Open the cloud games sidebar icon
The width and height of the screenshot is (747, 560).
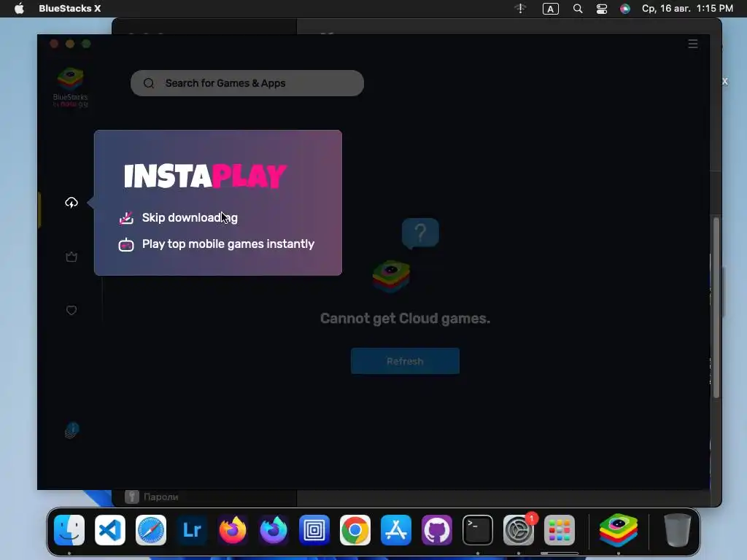pyautogui.click(x=71, y=203)
